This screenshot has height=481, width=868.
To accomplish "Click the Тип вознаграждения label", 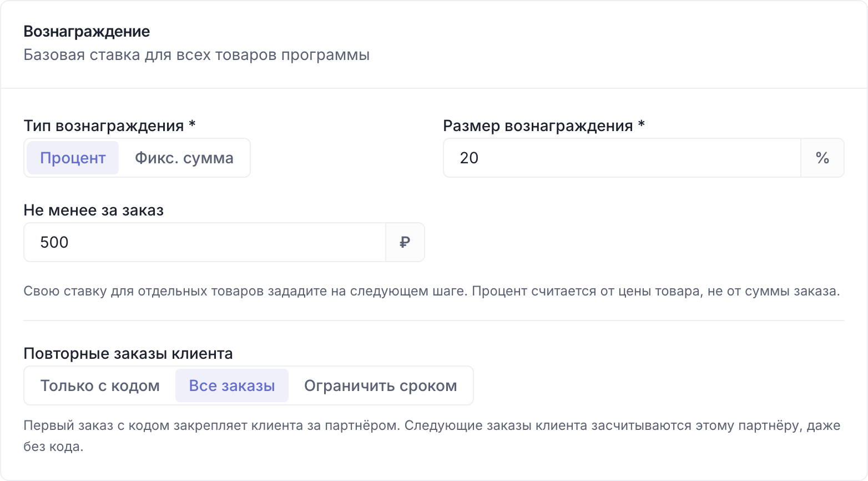I will [109, 126].
